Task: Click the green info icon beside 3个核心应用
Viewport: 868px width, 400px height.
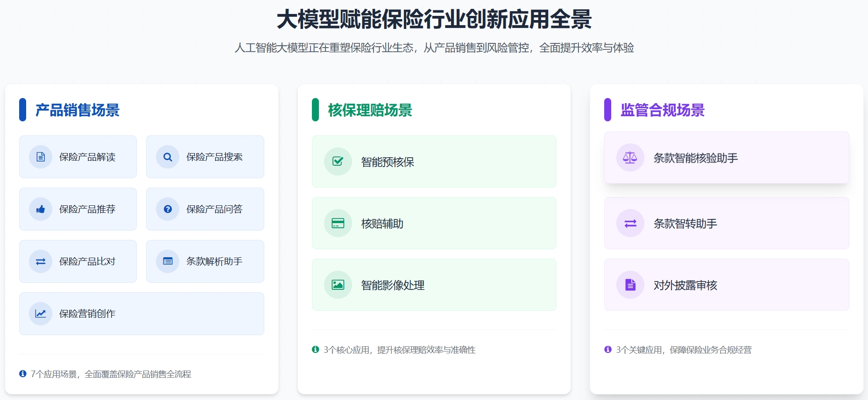Action: pos(315,350)
